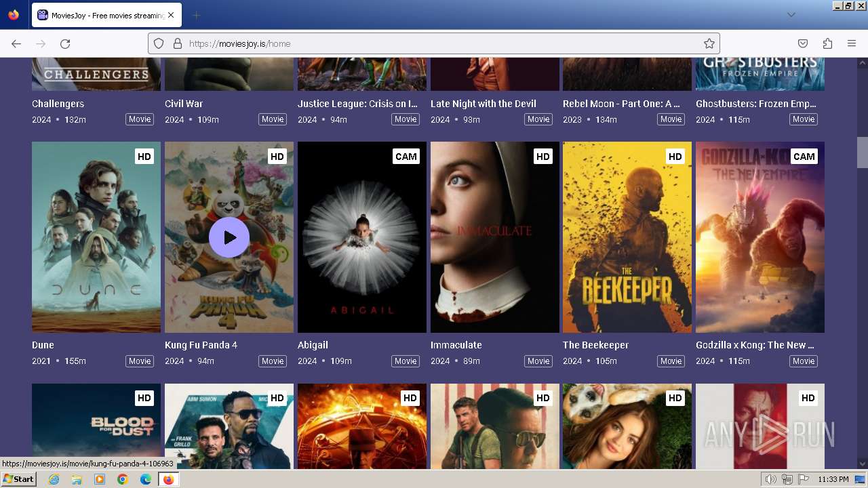The height and width of the screenshot is (488, 868).
Task: Click The Beekeeper title link
Action: point(596,345)
